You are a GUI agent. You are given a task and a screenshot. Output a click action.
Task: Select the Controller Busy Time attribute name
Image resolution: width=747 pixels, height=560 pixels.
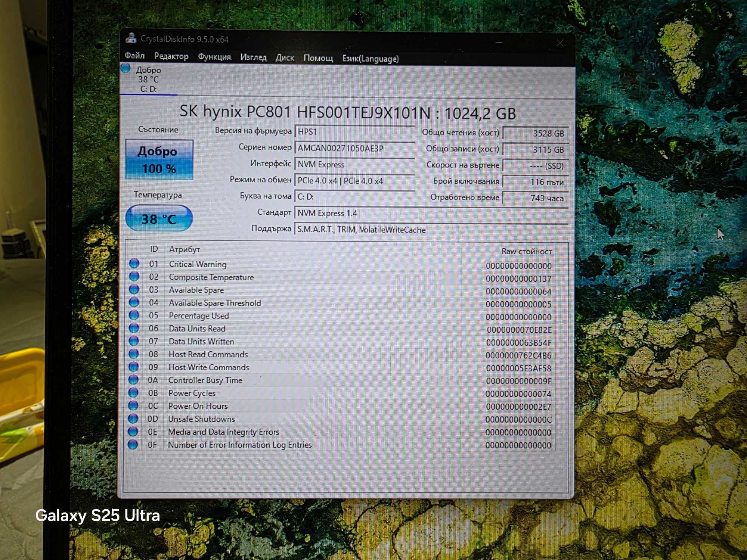coord(205,380)
